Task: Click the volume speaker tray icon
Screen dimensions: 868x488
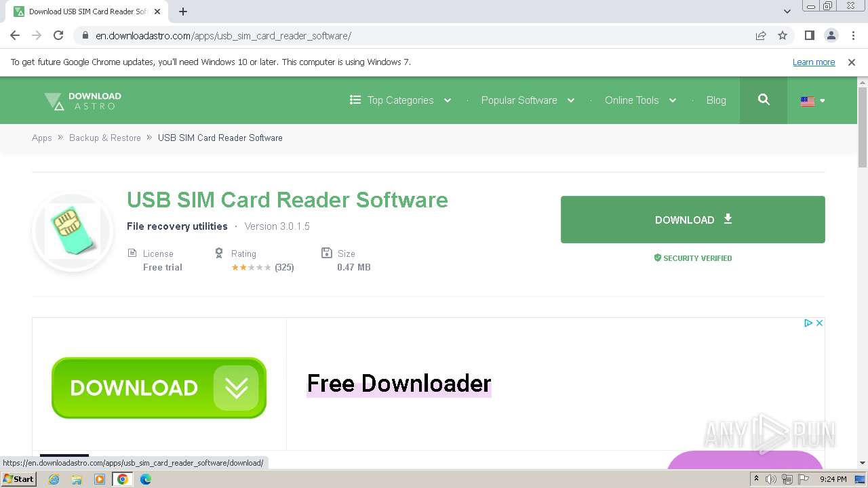Action: pos(771,479)
